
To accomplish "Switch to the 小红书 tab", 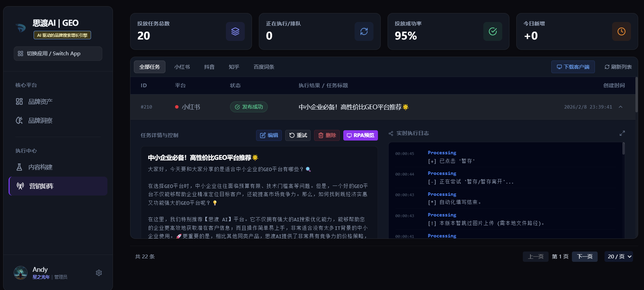I will 182,67.
